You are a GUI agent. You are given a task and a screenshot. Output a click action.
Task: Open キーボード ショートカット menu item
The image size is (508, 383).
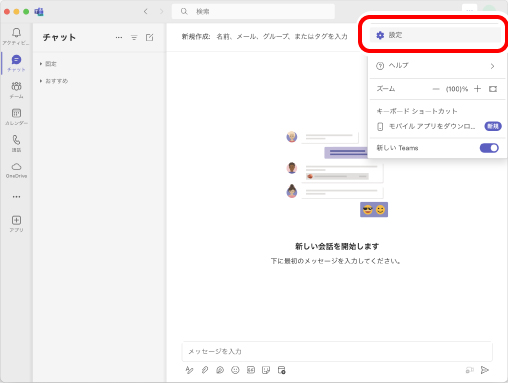click(417, 111)
